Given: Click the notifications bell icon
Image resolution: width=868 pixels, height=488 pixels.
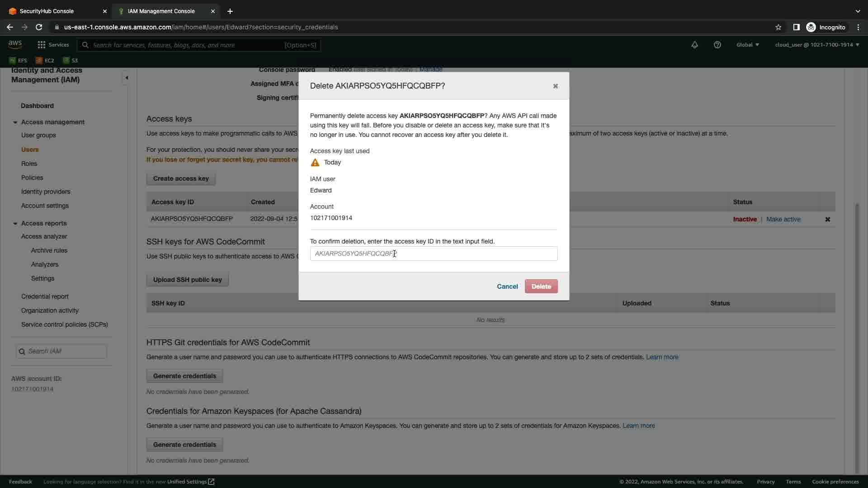Looking at the screenshot, I should pyautogui.click(x=694, y=45).
